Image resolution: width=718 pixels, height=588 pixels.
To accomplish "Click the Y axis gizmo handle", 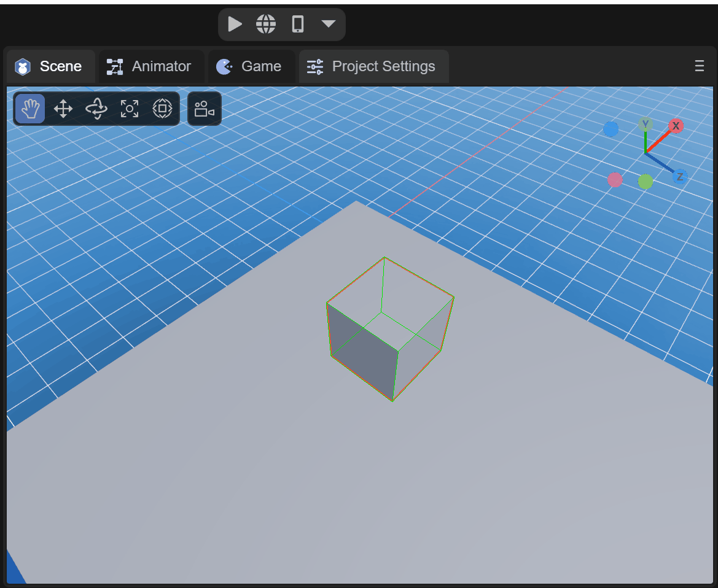I will tap(645, 125).
